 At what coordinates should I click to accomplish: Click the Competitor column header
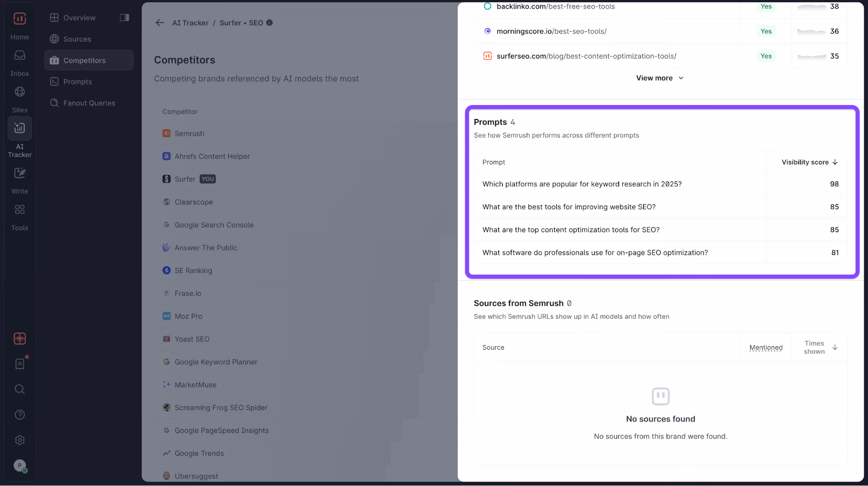pos(180,112)
